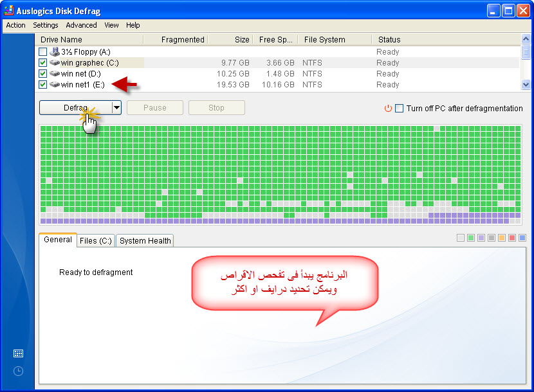Click the green legend color swatch
534x392 pixels.
pyautogui.click(x=471, y=238)
